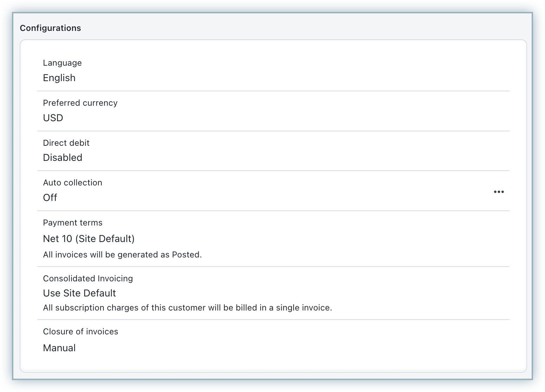Select the Disabled direct debit value
Image resolution: width=545 pixels, height=392 pixels.
point(63,157)
